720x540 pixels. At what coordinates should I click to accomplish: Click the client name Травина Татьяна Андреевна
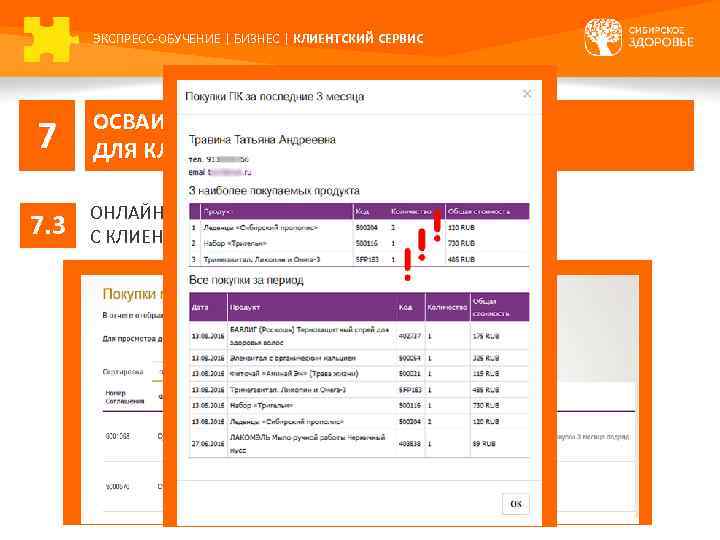pos(262,140)
